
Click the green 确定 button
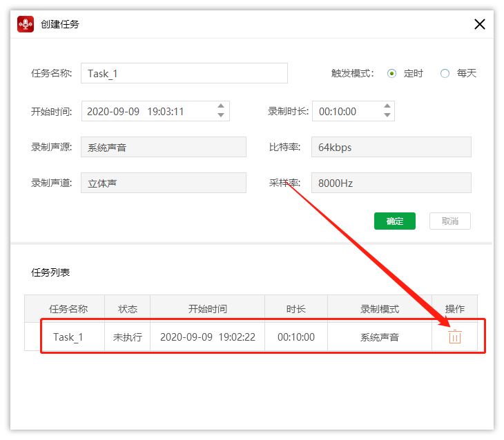[395, 221]
